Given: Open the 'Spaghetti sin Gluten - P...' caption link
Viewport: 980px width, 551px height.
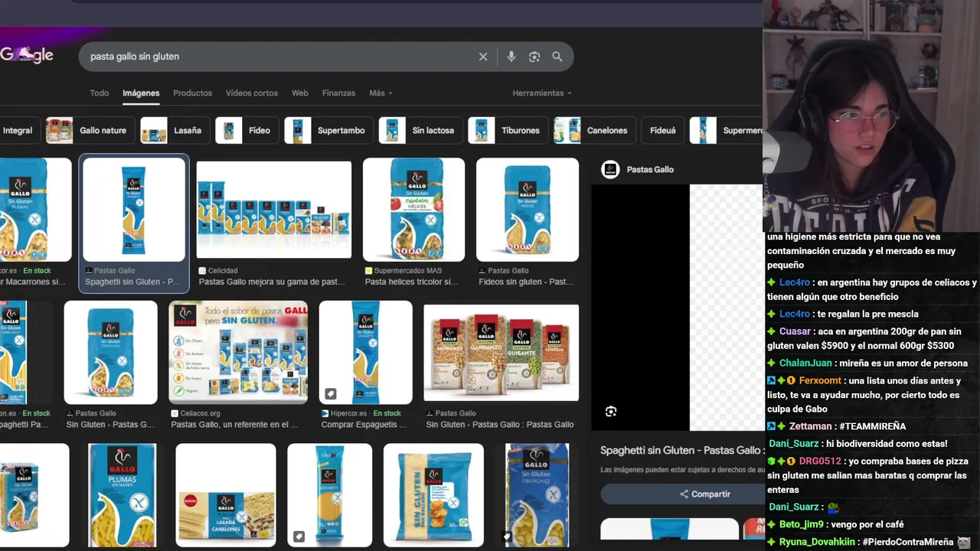Looking at the screenshot, I should click(132, 282).
